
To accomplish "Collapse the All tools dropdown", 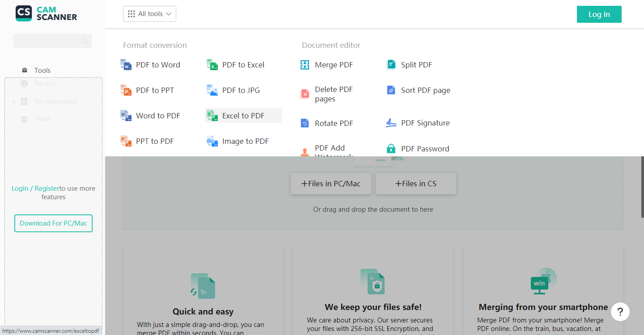I will click(x=149, y=14).
